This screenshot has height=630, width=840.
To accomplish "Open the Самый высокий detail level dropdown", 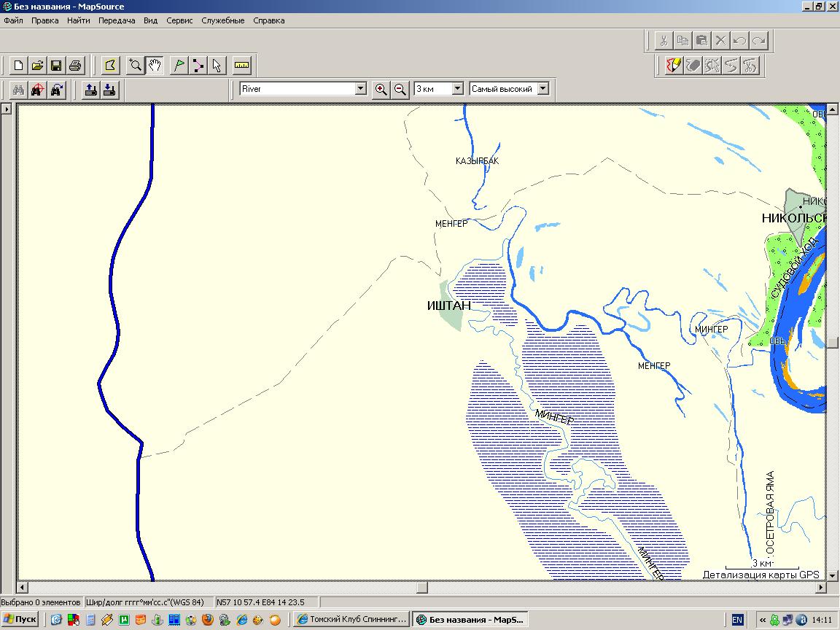I will click(x=542, y=89).
